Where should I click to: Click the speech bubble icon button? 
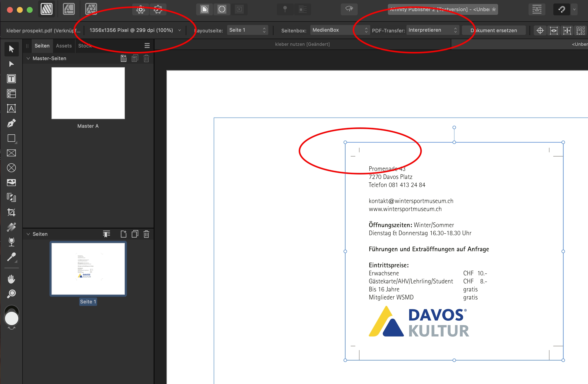349,9
